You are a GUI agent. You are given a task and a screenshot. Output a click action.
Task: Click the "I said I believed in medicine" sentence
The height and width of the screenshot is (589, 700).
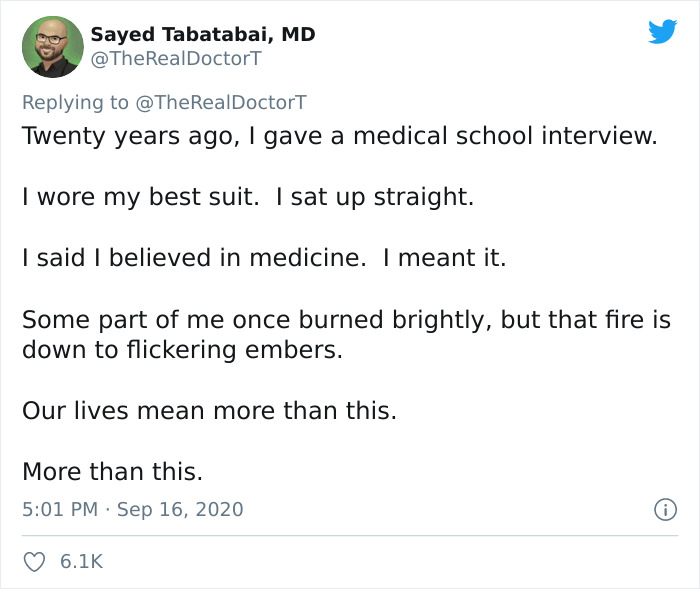(x=194, y=258)
